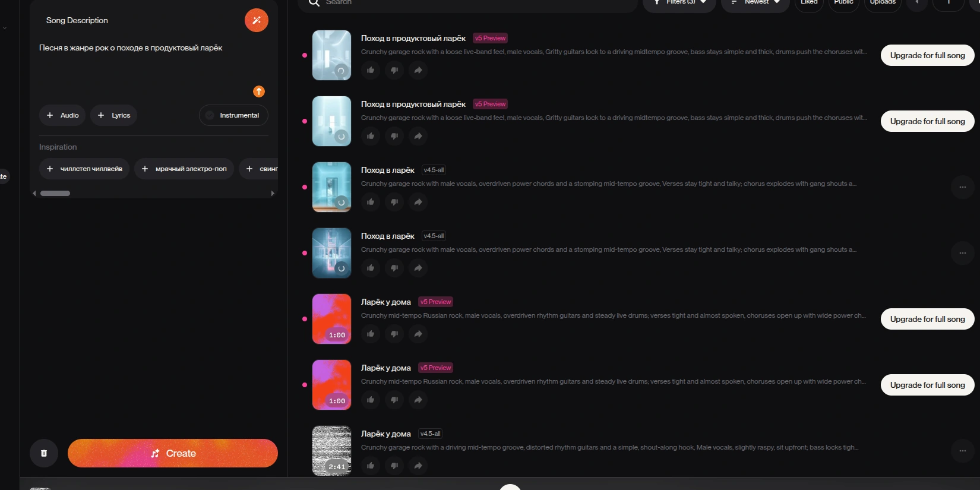
Task: Play the second Ларёк у дома 1:00 thumbnail
Action: (x=331, y=385)
